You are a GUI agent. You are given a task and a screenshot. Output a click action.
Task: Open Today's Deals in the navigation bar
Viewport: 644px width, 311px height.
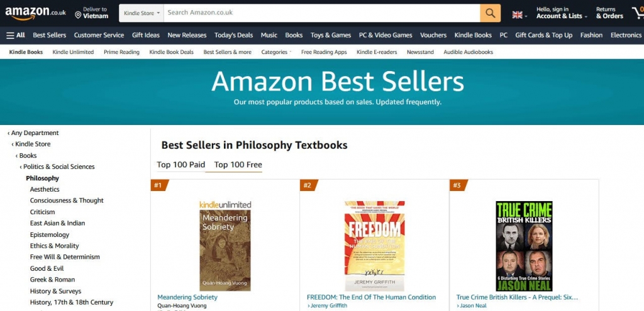click(233, 35)
